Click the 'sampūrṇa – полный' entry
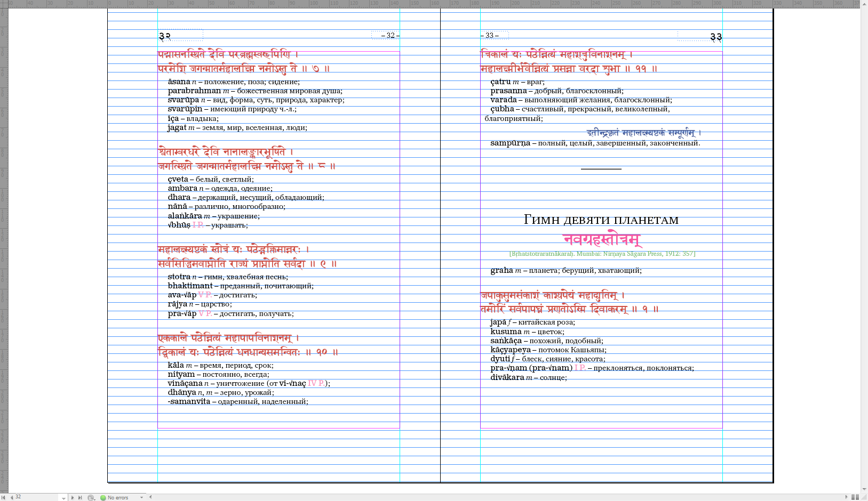The width and height of the screenshot is (868, 501). point(595,143)
